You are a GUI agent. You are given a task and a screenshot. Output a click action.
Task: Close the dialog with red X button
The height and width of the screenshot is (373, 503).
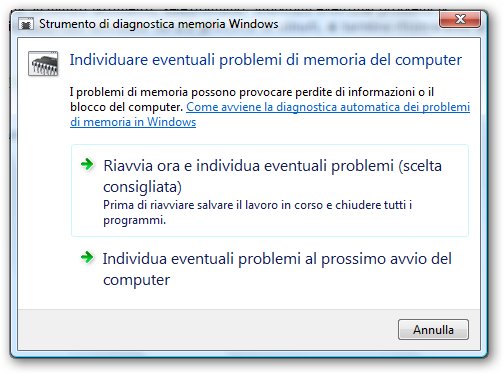(460, 19)
